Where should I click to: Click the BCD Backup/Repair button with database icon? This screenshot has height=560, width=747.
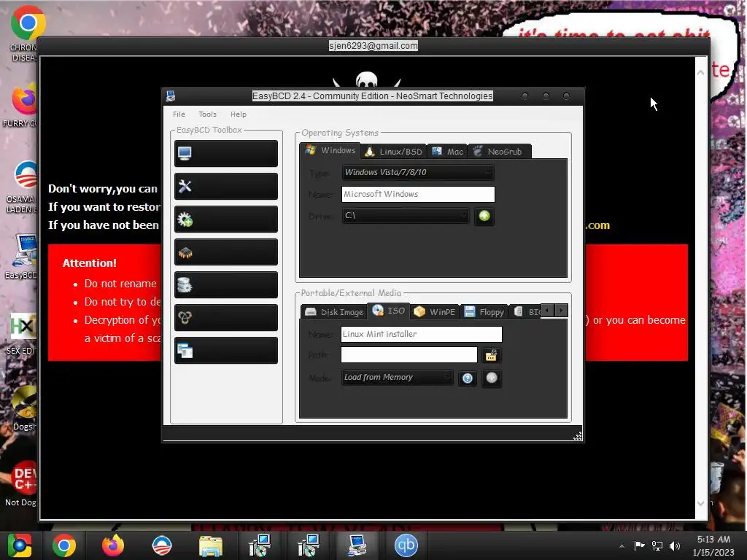tap(226, 285)
